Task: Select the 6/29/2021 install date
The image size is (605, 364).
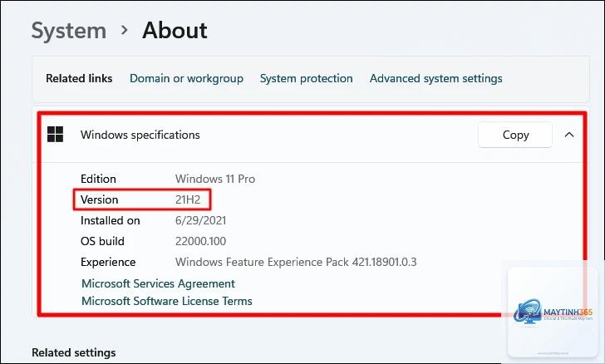Action: tap(200, 220)
